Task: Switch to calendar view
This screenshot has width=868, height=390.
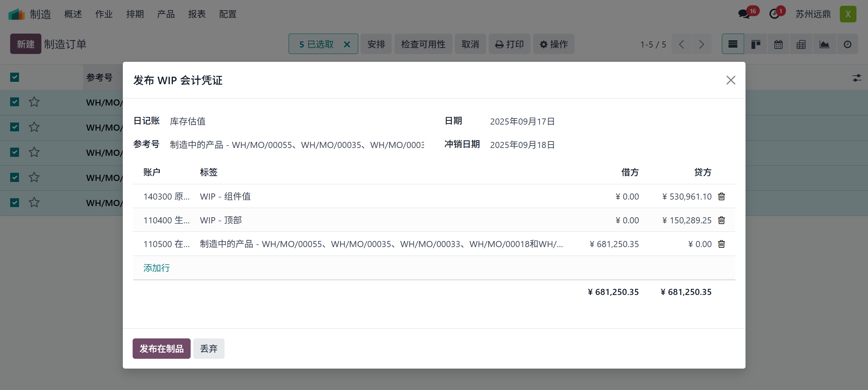Action: click(778, 44)
